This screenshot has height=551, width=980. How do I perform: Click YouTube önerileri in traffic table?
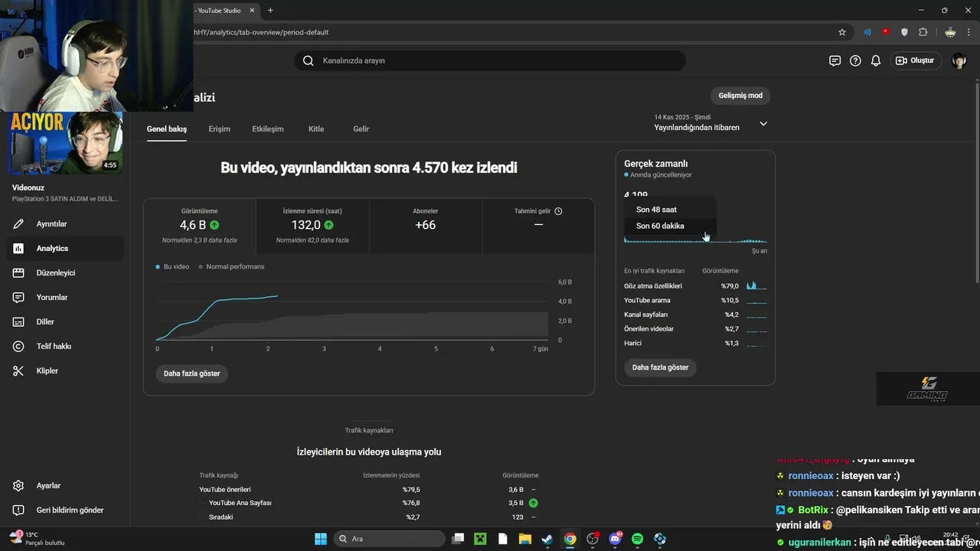tap(225, 489)
